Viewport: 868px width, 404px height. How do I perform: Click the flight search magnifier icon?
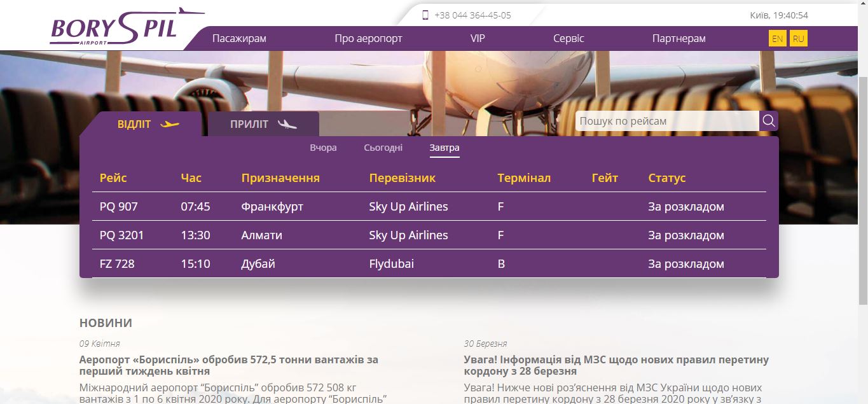pos(769,121)
